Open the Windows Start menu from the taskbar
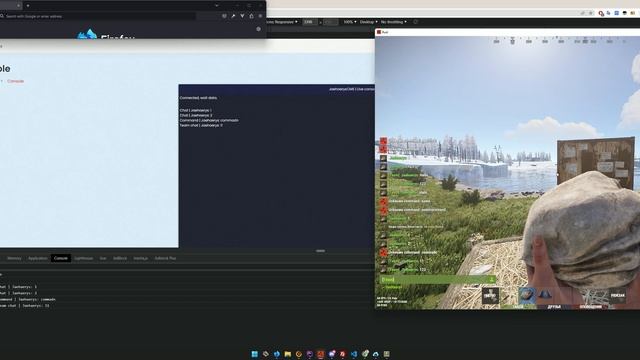Image resolution: width=640 pixels, height=360 pixels. [x=255, y=354]
